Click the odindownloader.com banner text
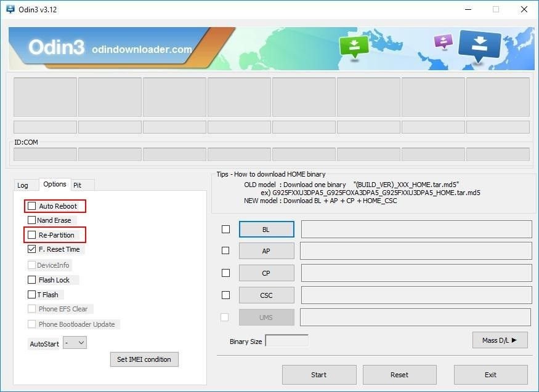 point(142,49)
